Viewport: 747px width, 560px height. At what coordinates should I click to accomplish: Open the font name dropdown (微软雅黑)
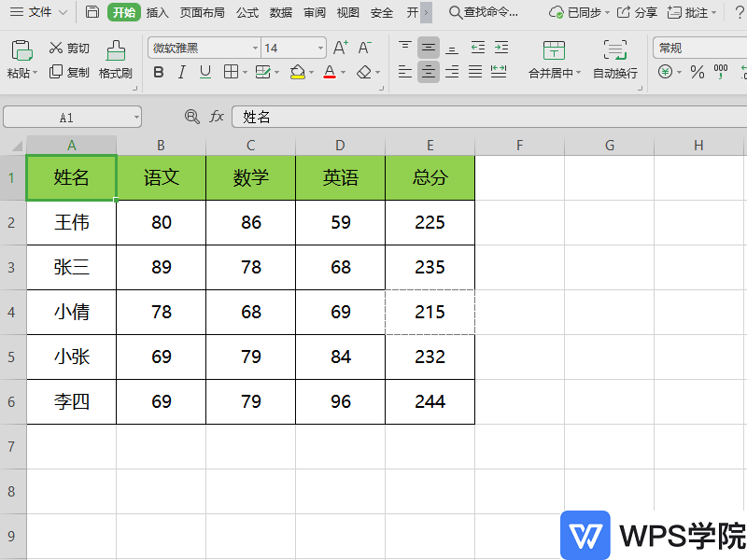pos(256,48)
